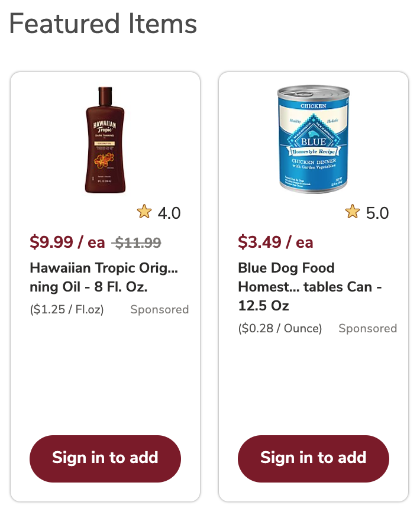Click Sponsored label on Hawaiian Tropic card
The height and width of the screenshot is (505, 420).
tap(160, 309)
